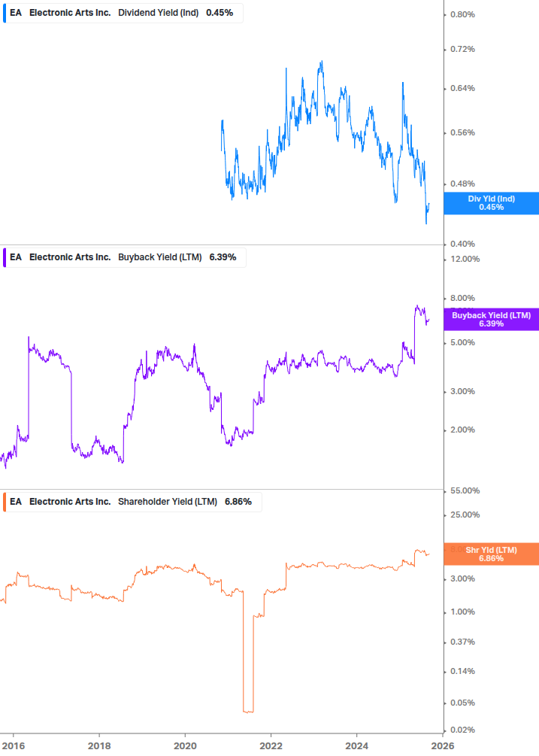Click the 0.02% shareholder axis value
The image size is (539, 756).
tap(462, 730)
